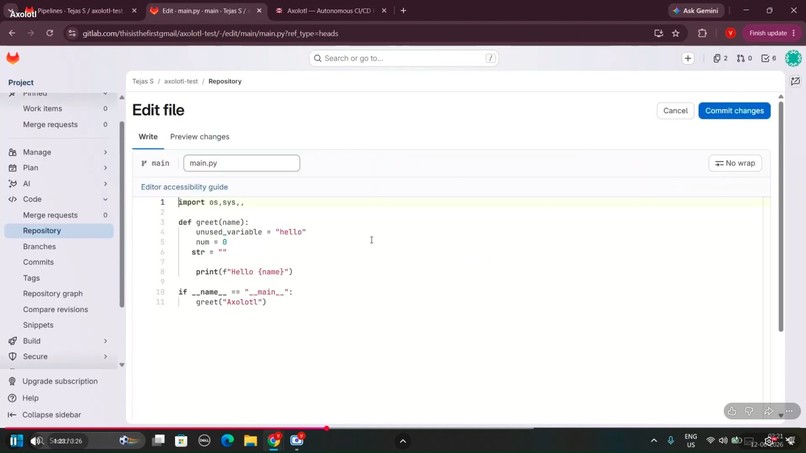The width and height of the screenshot is (806, 453).
Task: Click thumbs up feedback icon
Action: click(732, 411)
